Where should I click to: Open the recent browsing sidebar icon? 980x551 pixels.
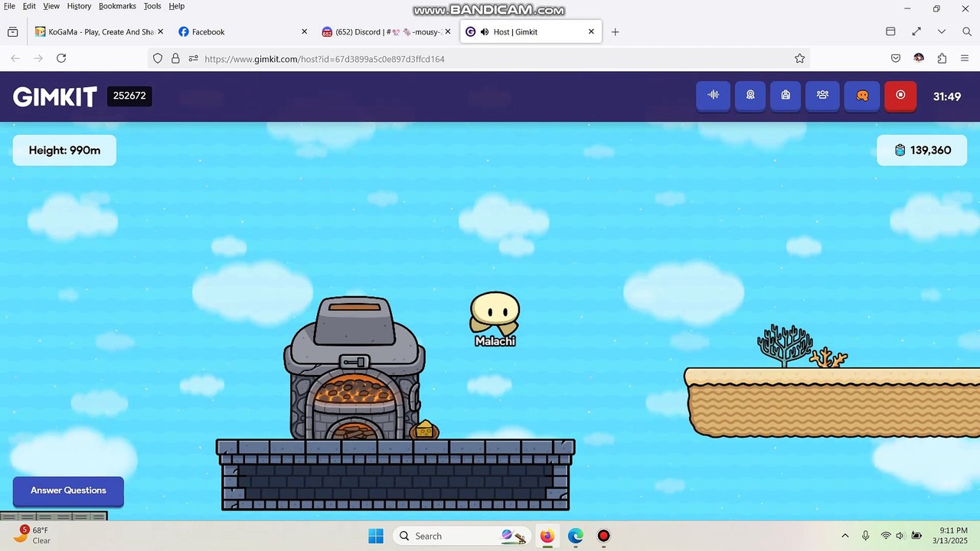pyautogui.click(x=13, y=32)
